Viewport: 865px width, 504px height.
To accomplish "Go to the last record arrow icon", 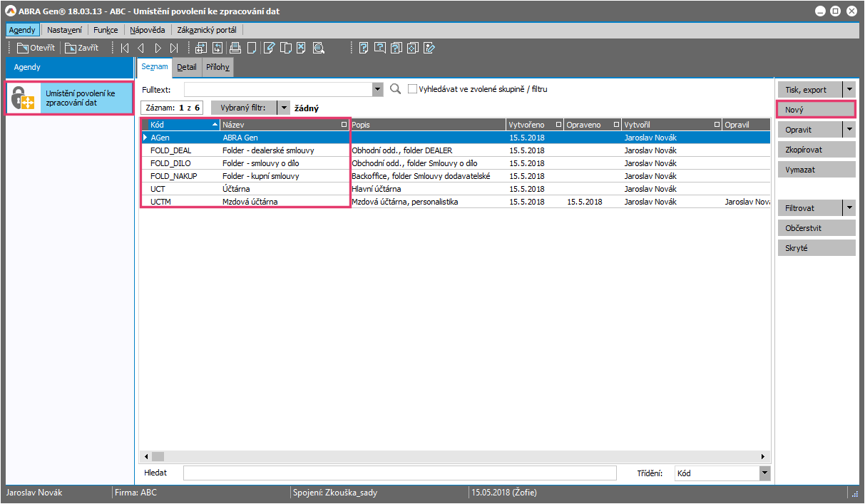I will 174,48.
